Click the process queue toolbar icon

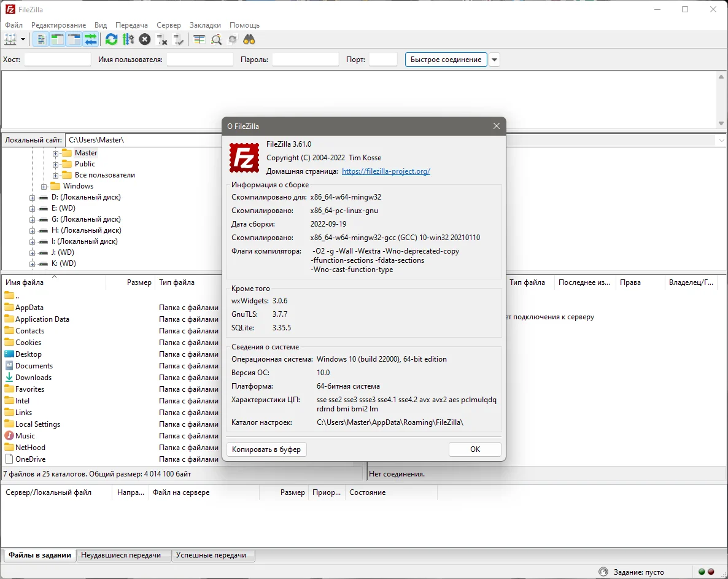tap(128, 39)
